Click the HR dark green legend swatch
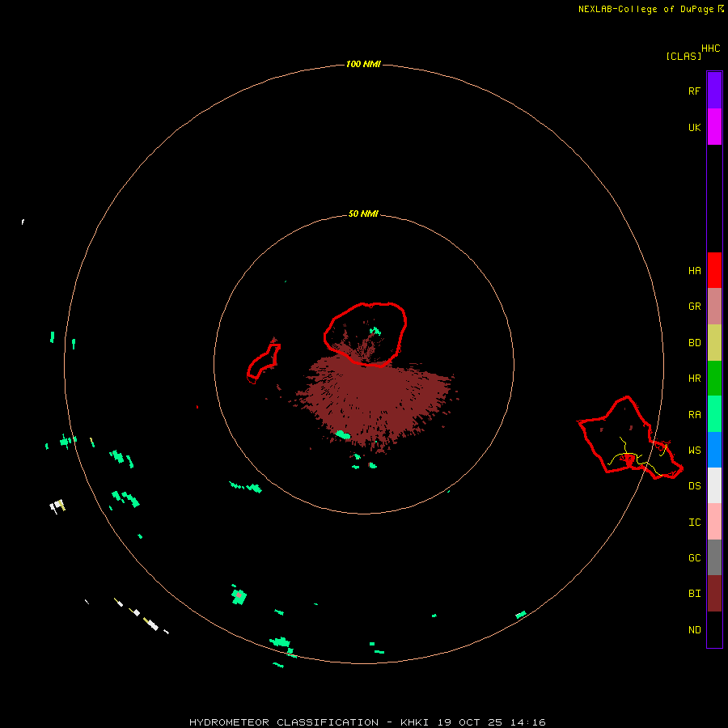728x728 pixels. (714, 379)
